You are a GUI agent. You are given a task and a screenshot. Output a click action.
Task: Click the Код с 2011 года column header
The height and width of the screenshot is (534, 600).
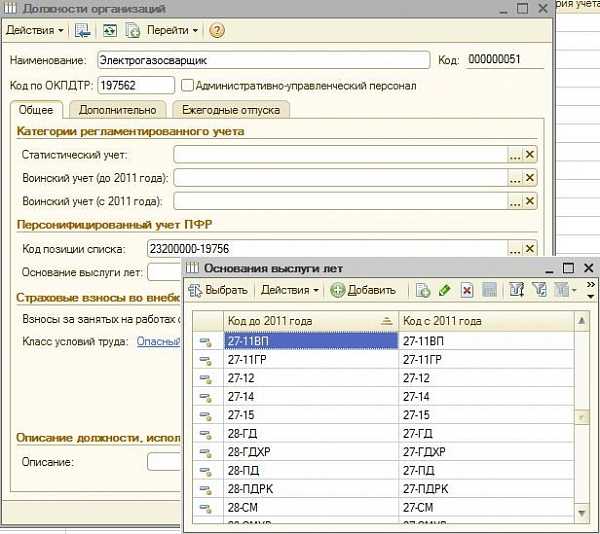[x=486, y=321]
